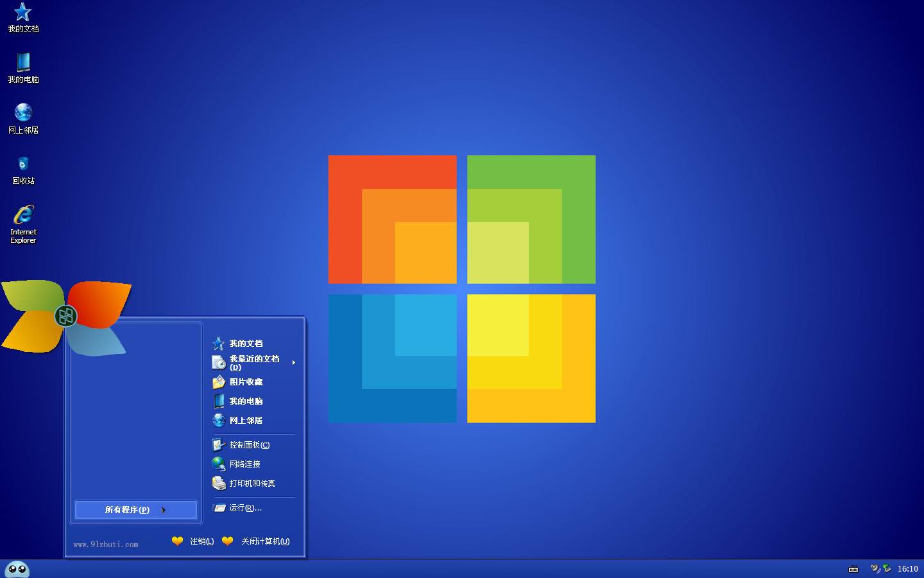
Task: Open the 回收站 recycle bin on desktop
Action: tap(23, 170)
